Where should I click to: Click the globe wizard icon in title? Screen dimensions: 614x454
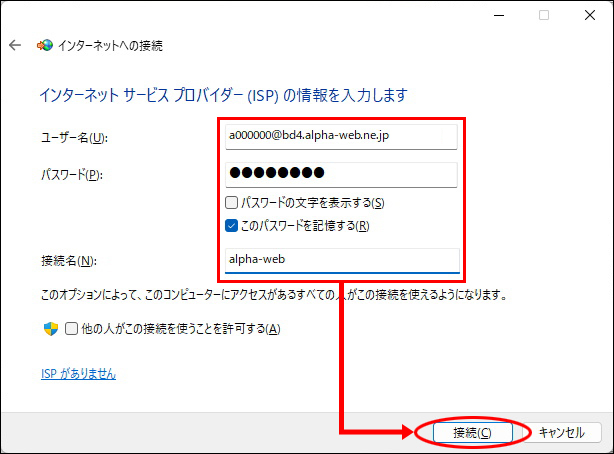(x=45, y=45)
